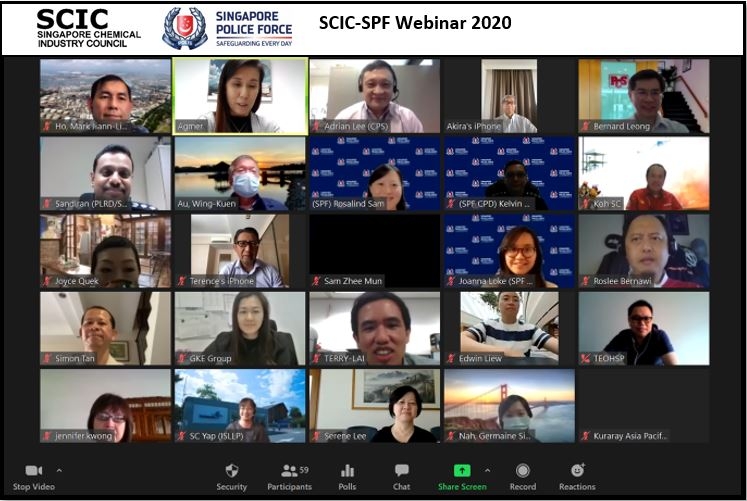Open the Participants panel icon

pos(289,471)
